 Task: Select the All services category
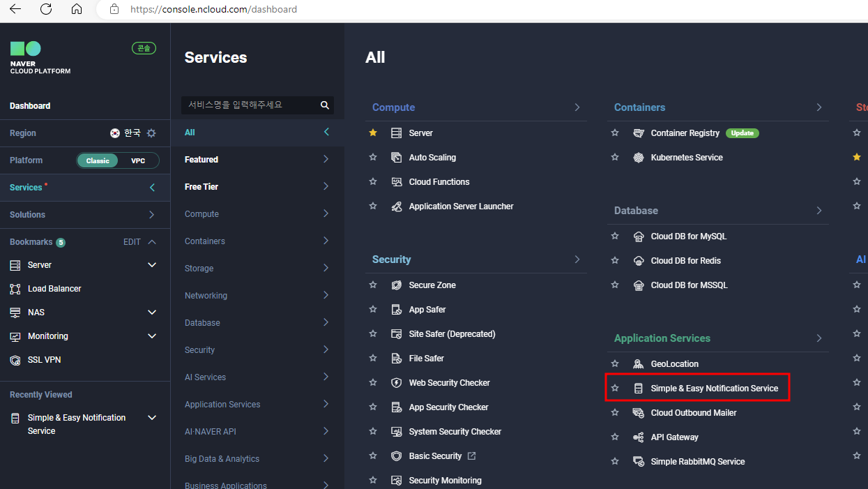click(x=258, y=133)
